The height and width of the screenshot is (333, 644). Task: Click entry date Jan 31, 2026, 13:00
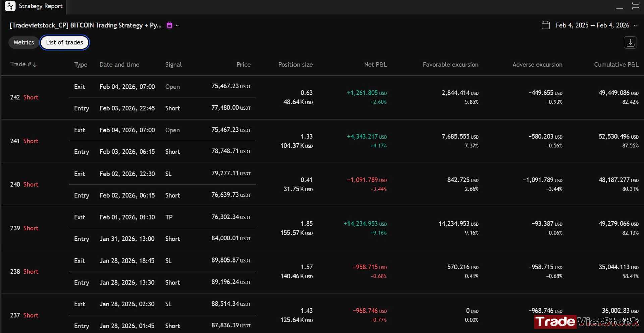tap(127, 239)
